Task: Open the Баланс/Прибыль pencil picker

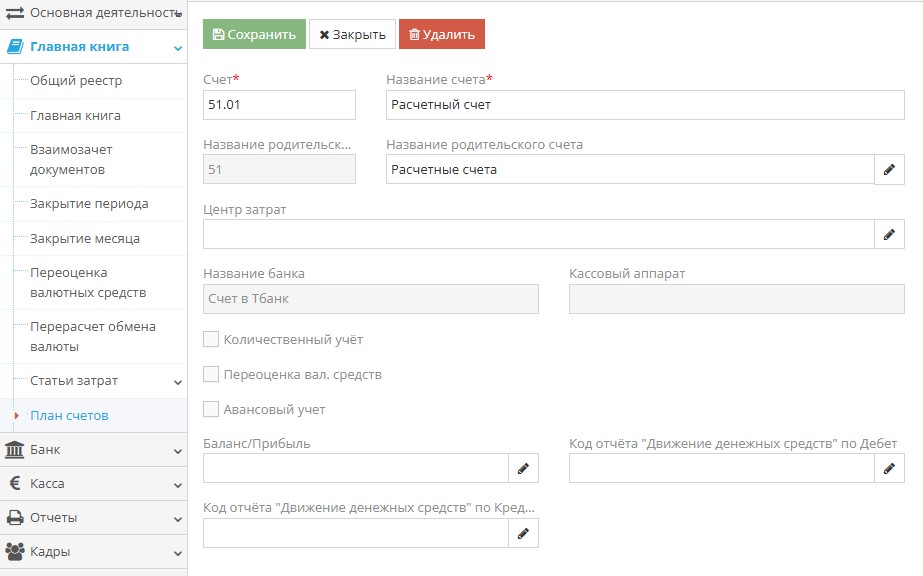Action: point(523,468)
